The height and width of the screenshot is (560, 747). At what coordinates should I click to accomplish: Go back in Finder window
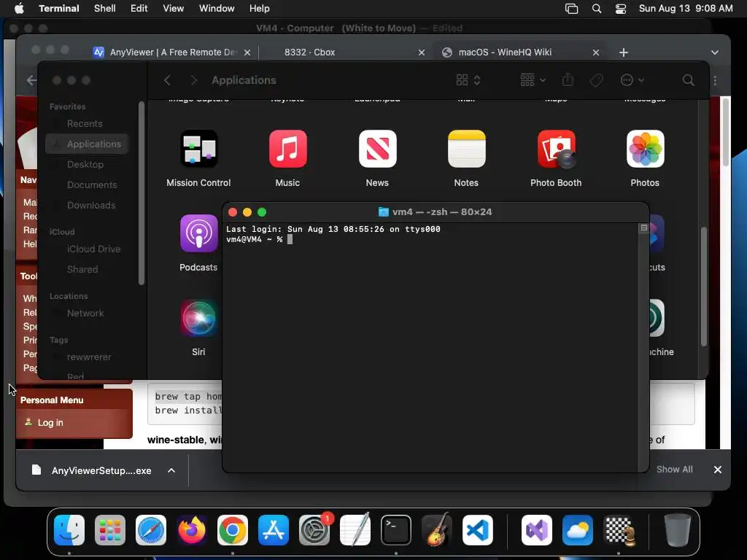167,80
